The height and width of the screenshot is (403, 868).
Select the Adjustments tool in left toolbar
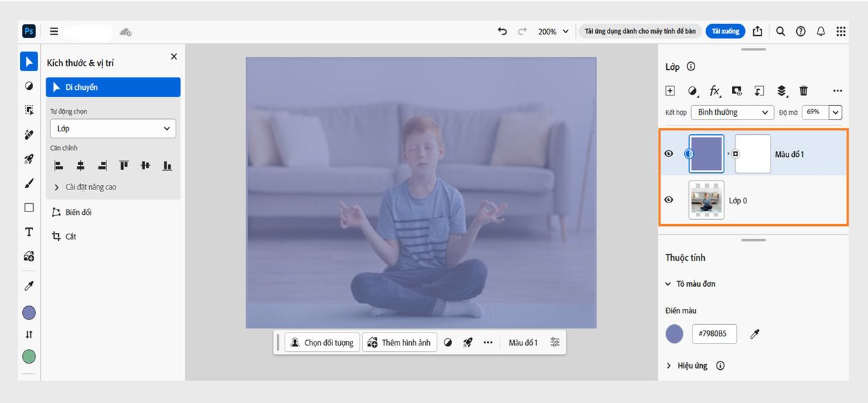(29, 86)
